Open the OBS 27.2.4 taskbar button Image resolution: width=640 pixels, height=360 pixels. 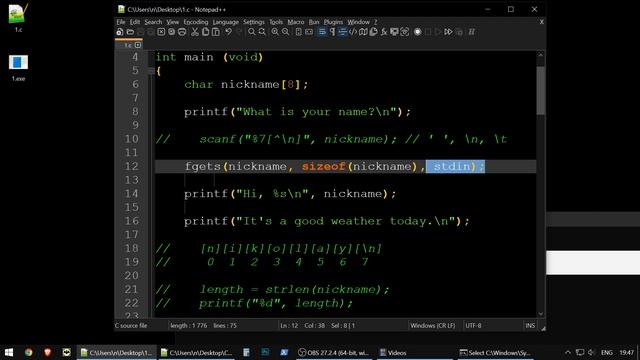click(333, 352)
